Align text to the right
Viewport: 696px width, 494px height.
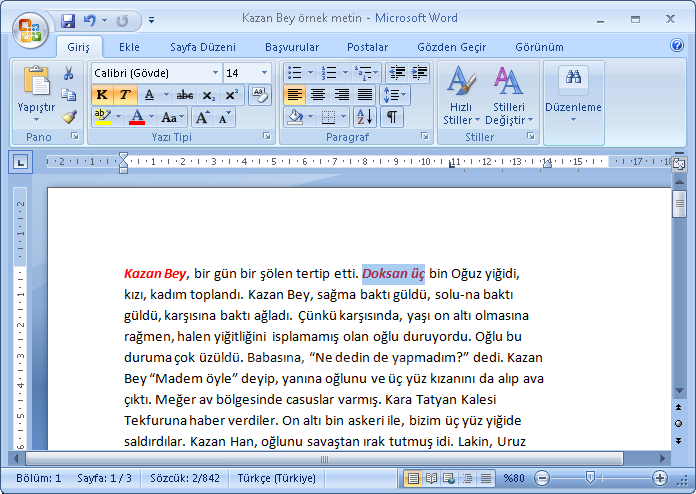[341, 95]
